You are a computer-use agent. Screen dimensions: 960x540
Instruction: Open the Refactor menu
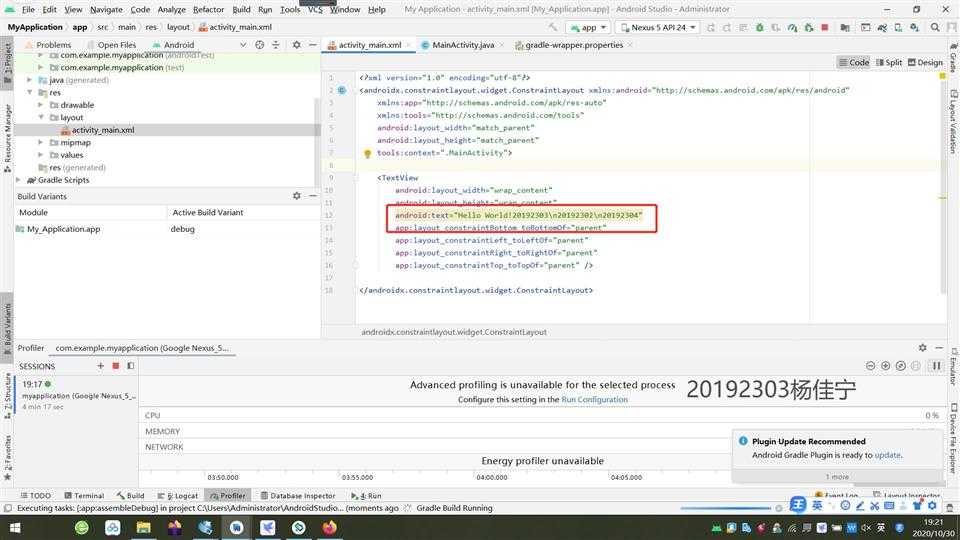pyautogui.click(x=208, y=9)
